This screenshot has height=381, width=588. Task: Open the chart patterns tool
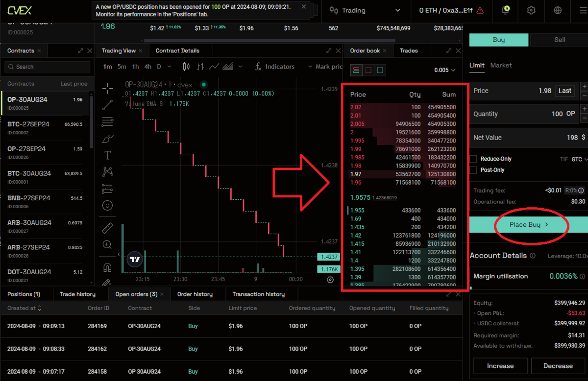(x=107, y=172)
